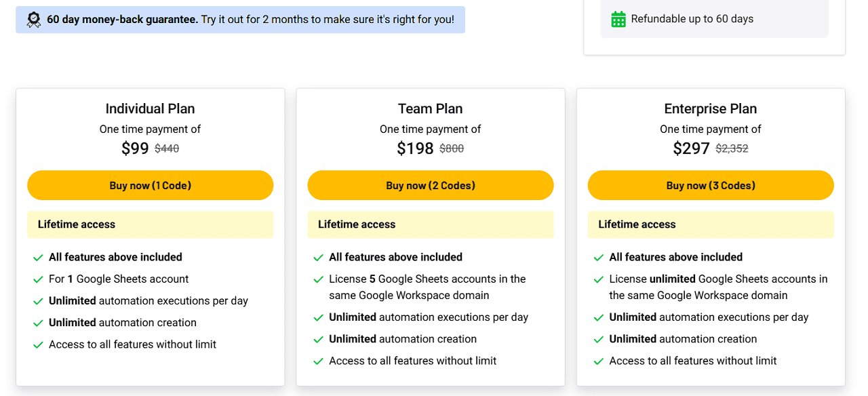The width and height of the screenshot is (868, 396).
Task: Click the checkmark next to License 5 Google Sheets accounts
Action: point(318,279)
